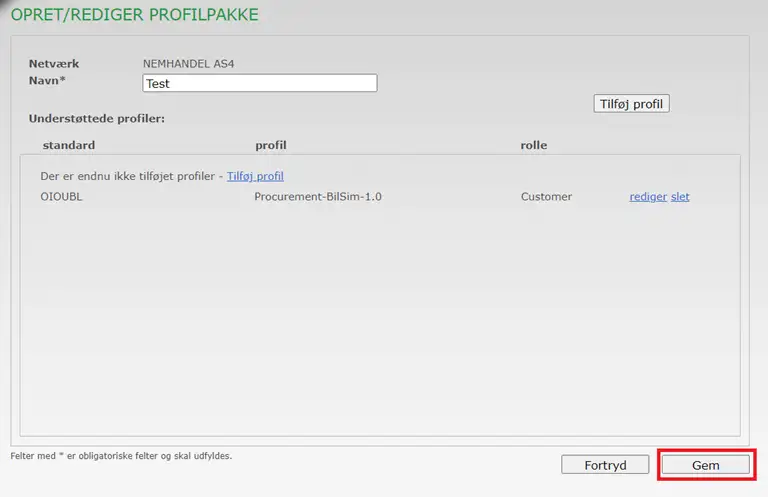Viewport: 768px width, 497px height.
Task: Click rediger link for OIOUBL row
Action: click(647, 197)
